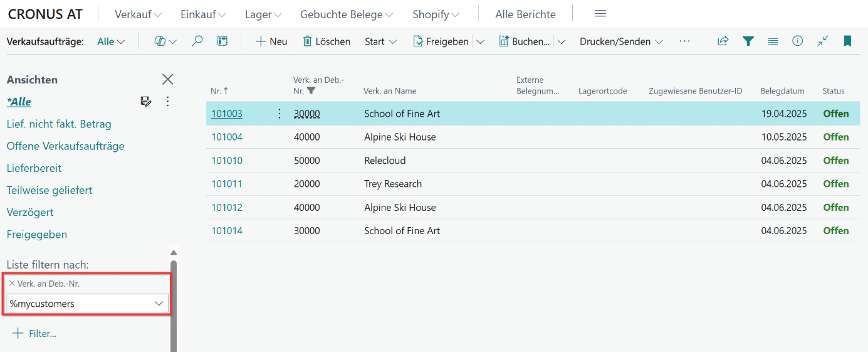Expand the Alle view selector dropdown
This screenshot has width=868, height=352.
(x=112, y=41)
